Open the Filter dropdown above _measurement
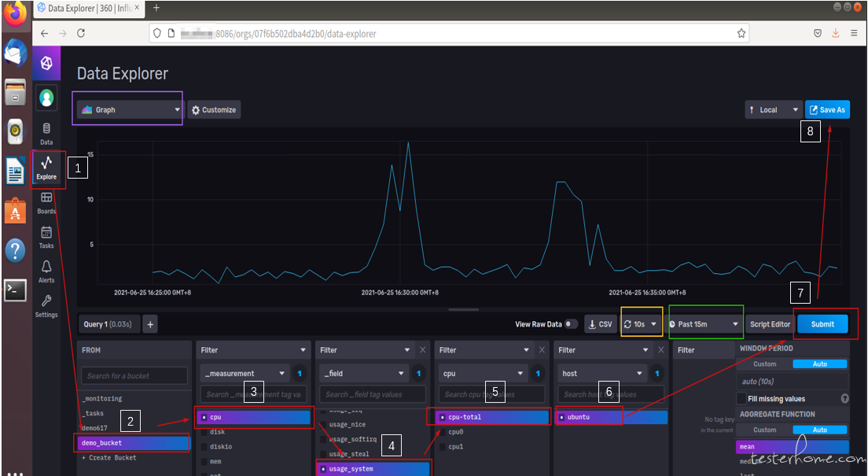868x476 pixels. [253, 350]
